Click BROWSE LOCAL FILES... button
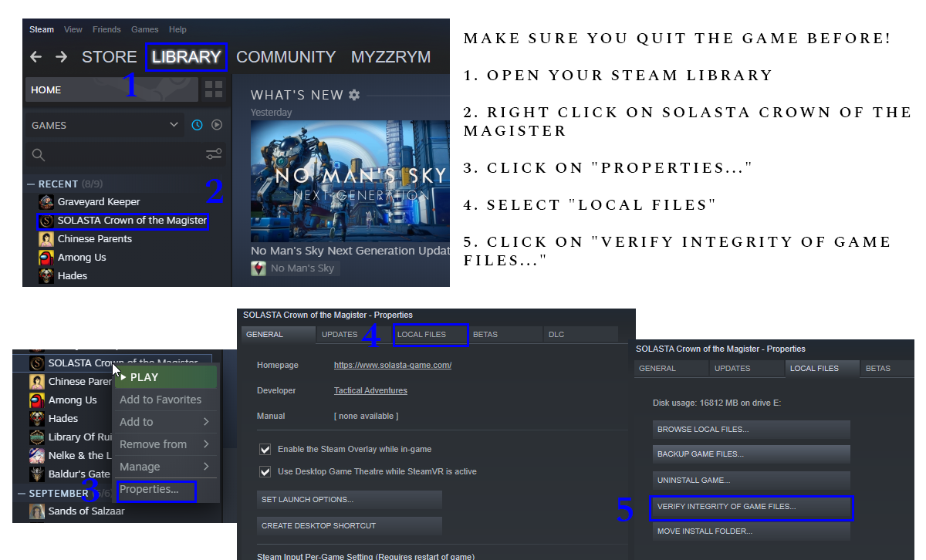The width and height of the screenshot is (926, 560). pyautogui.click(x=752, y=430)
